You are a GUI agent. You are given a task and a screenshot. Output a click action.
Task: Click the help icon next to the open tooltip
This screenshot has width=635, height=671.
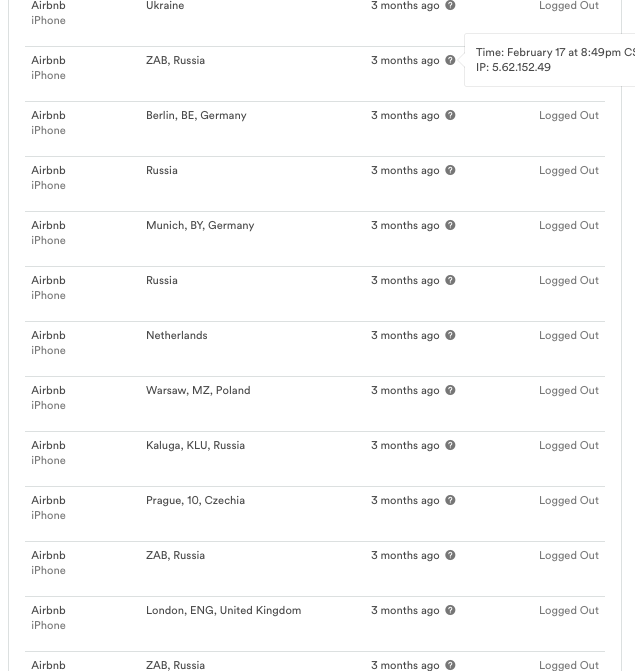[x=450, y=61]
